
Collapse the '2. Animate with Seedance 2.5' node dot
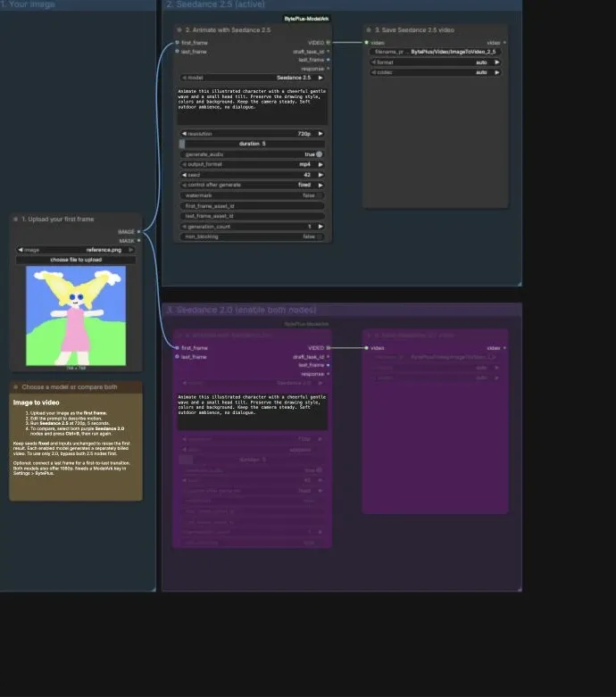[x=179, y=29]
